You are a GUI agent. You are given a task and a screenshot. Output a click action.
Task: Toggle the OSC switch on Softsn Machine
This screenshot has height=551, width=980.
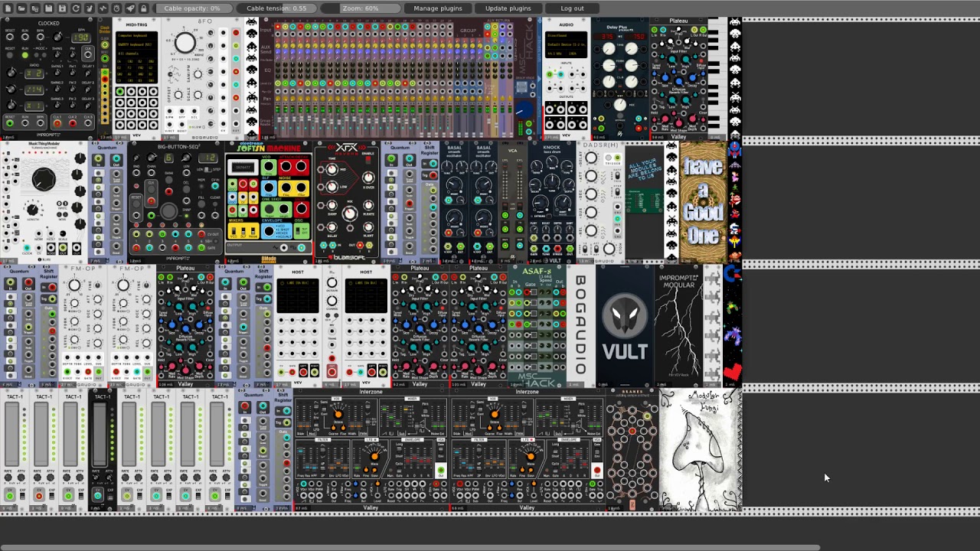tap(297, 231)
